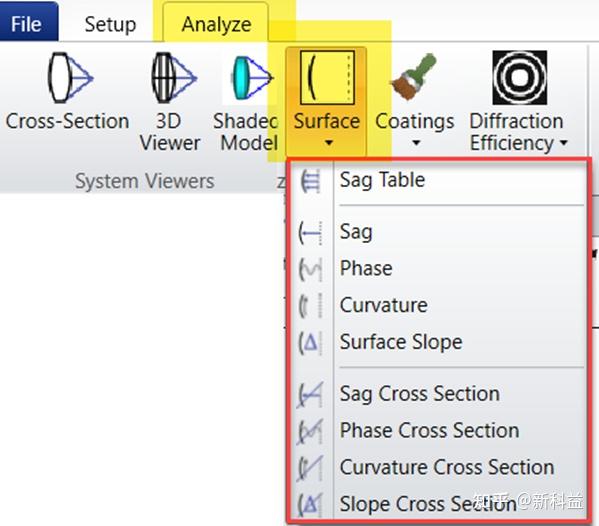599x526 pixels.
Task: Open the File tab
Action: click(x=26, y=24)
